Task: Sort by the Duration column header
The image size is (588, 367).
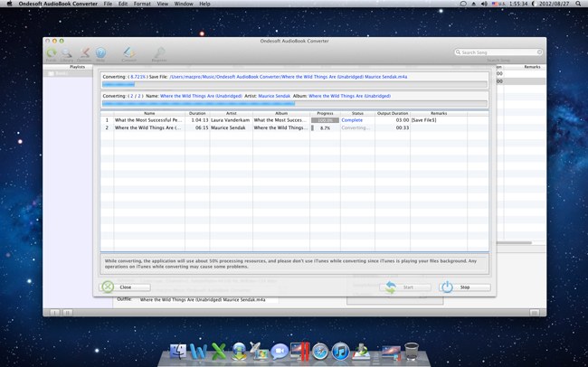Action: click(x=197, y=113)
